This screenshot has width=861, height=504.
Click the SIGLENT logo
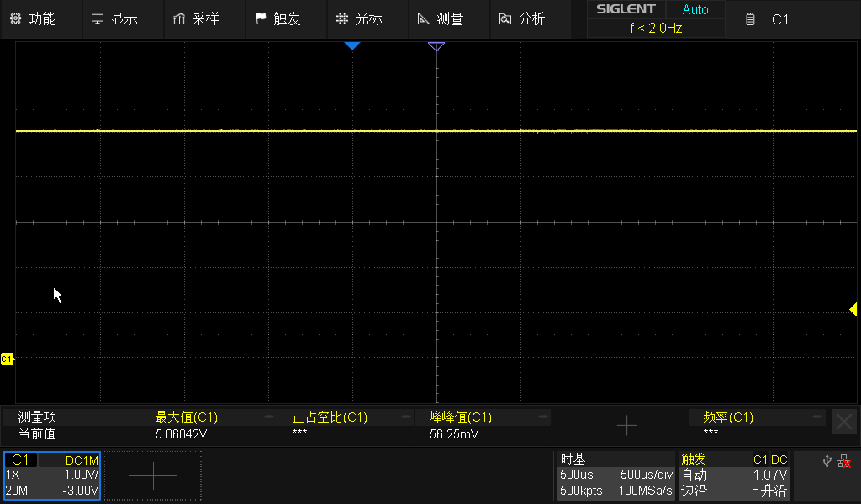[x=626, y=9]
